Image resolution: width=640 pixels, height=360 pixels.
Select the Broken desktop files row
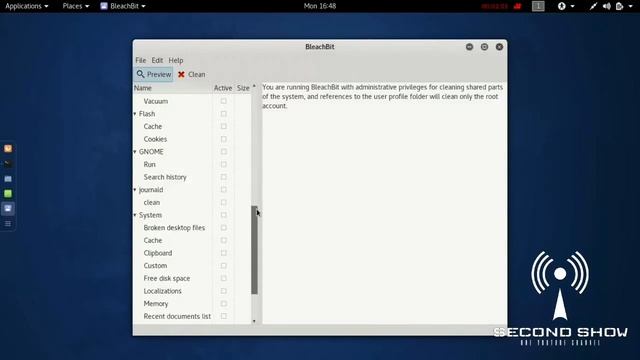[x=192, y=227]
